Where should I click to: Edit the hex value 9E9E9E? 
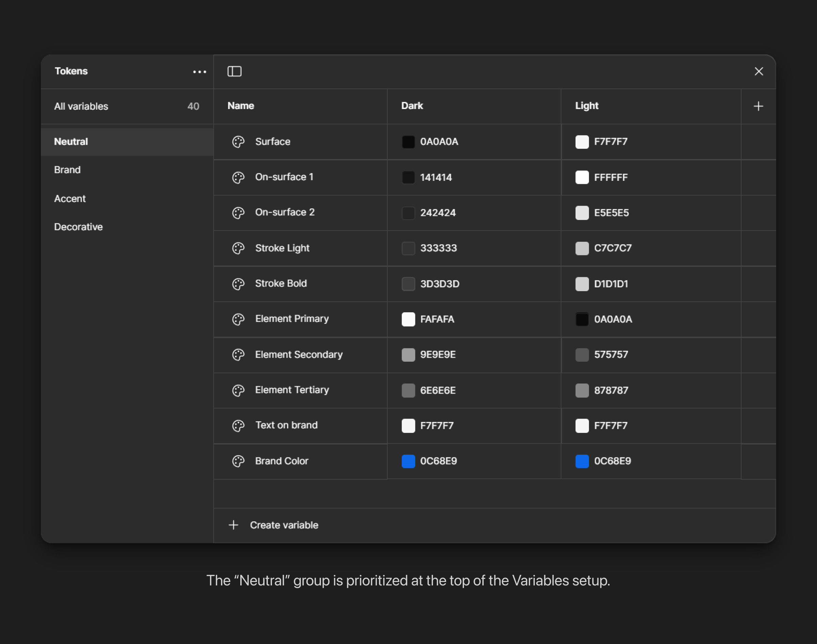[438, 355]
